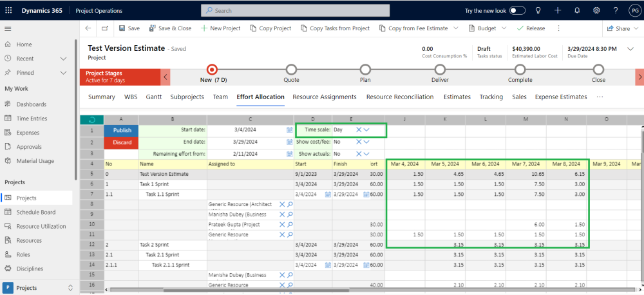Open the Resource Assignments tab
The width and height of the screenshot is (644, 295).
[324, 97]
